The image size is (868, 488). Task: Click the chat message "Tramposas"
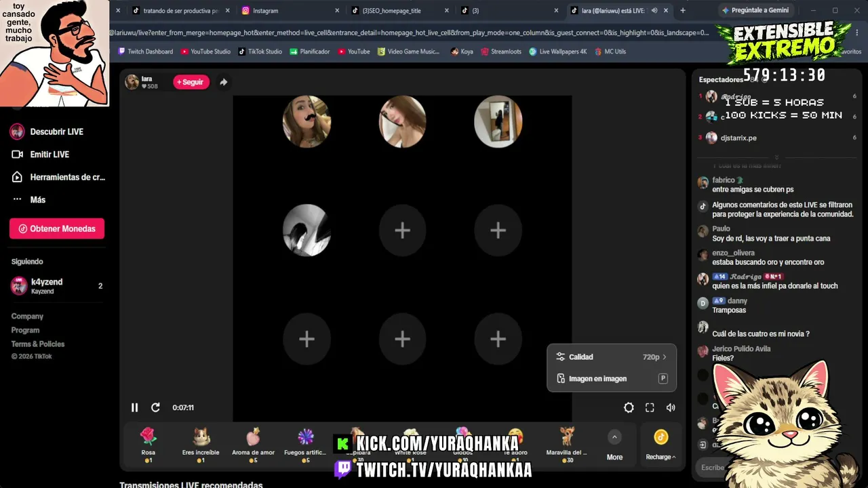click(x=729, y=310)
